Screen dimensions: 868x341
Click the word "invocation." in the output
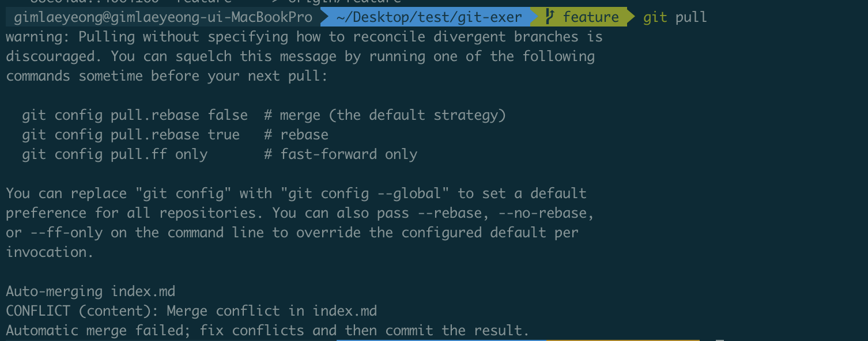coord(50,252)
